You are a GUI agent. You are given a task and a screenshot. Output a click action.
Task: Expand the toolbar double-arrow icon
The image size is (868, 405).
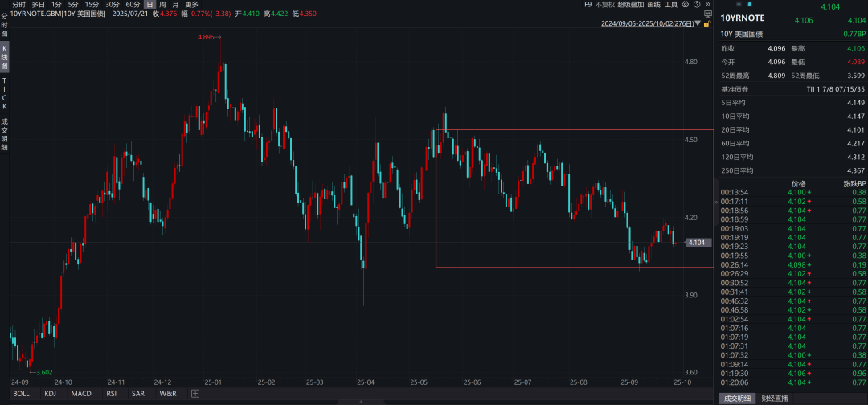707,5
